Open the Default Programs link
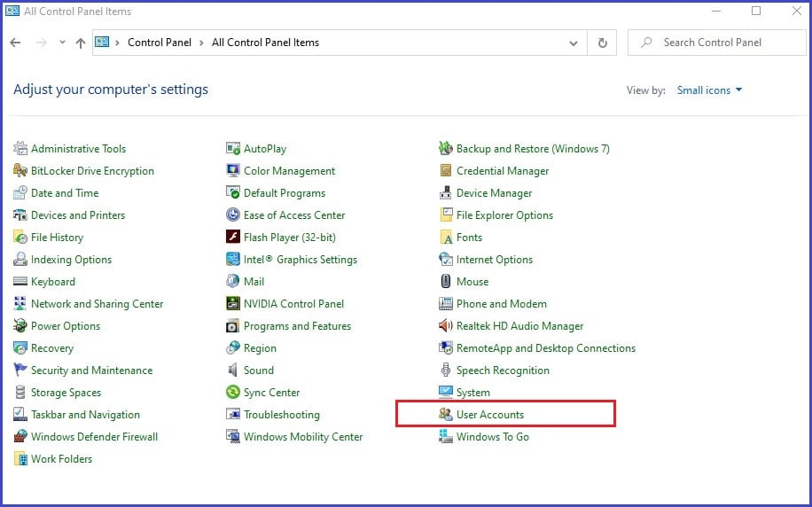 (x=285, y=193)
